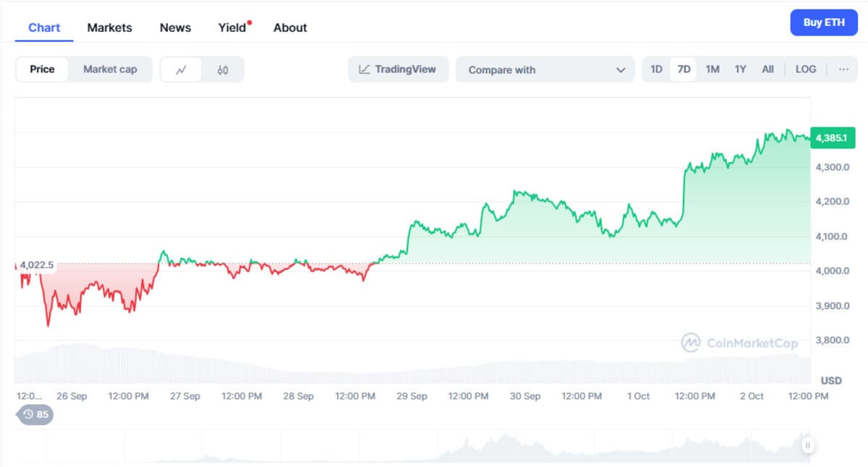Select the 1D time range
Image resolution: width=868 pixels, height=467 pixels.
pos(656,70)
